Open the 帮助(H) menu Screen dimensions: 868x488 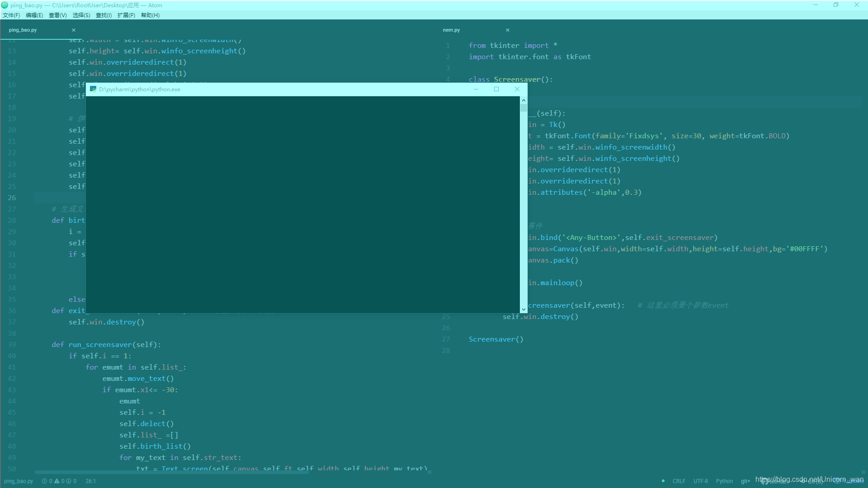click(x=150, y=15)
